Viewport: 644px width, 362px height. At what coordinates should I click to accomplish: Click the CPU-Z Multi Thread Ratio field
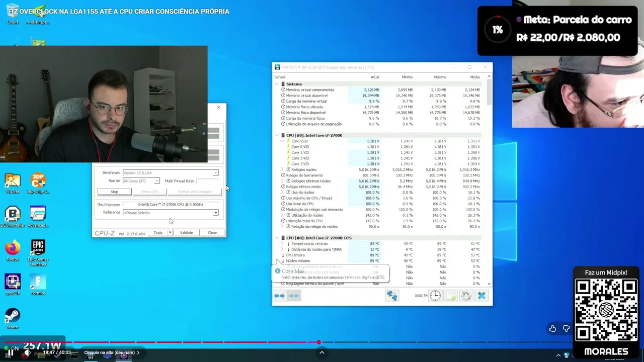208,181
